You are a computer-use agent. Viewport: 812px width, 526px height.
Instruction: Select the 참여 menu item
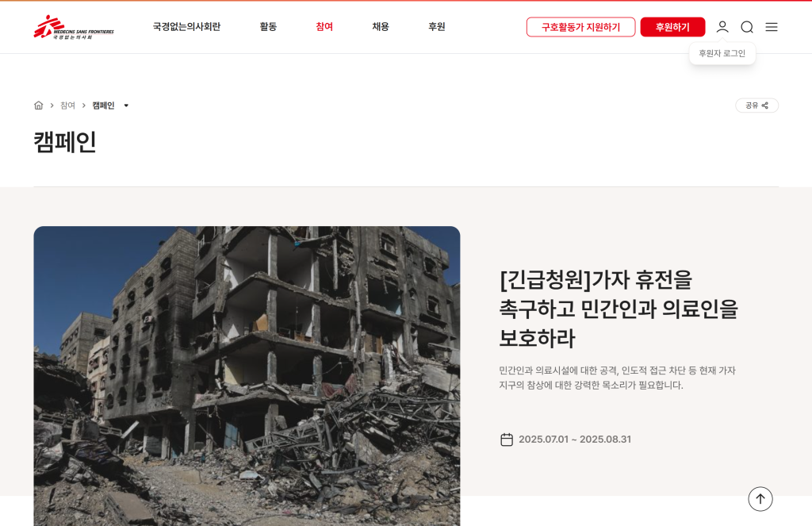click(324, 26)
